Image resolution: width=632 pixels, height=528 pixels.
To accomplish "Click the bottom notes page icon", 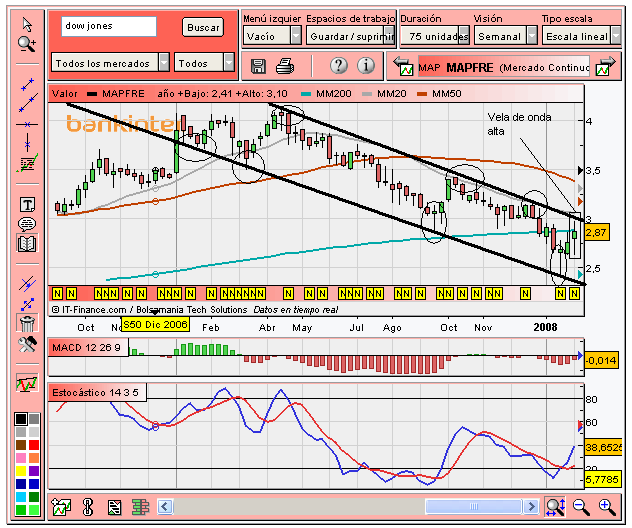I will 114,507.
